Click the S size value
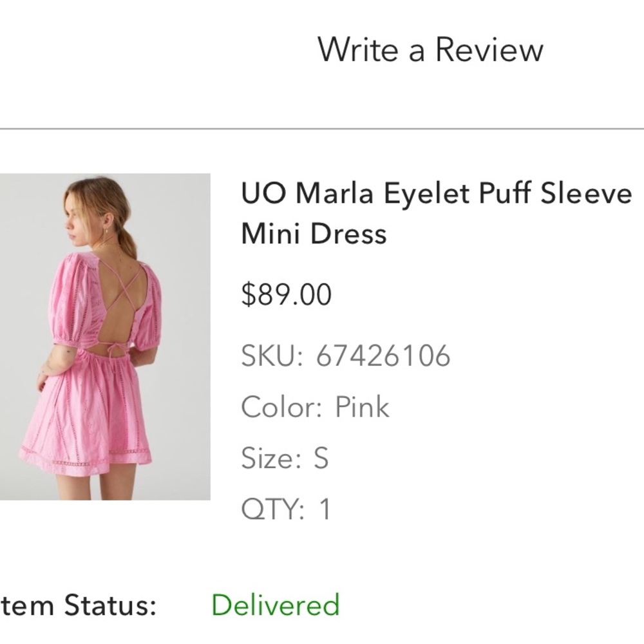644x644 pixels. coord(319,457)
